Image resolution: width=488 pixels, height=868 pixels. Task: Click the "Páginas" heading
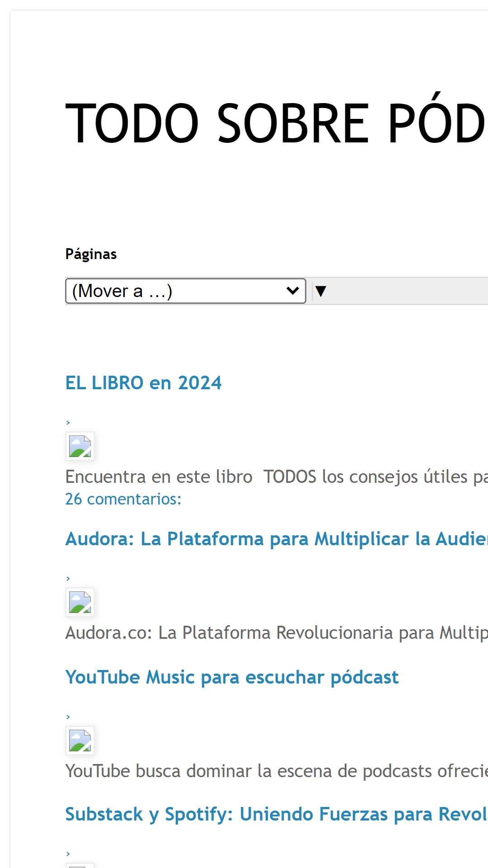(x=91, y=254)
